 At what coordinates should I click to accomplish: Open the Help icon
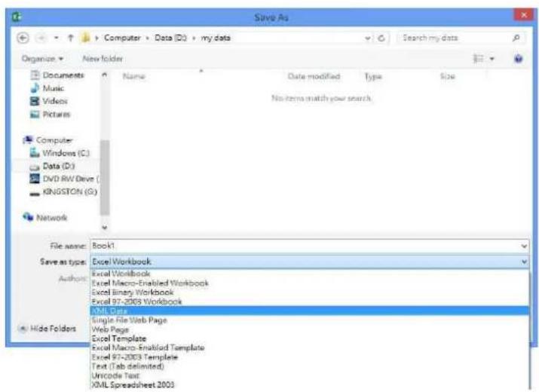pos(518,59)
